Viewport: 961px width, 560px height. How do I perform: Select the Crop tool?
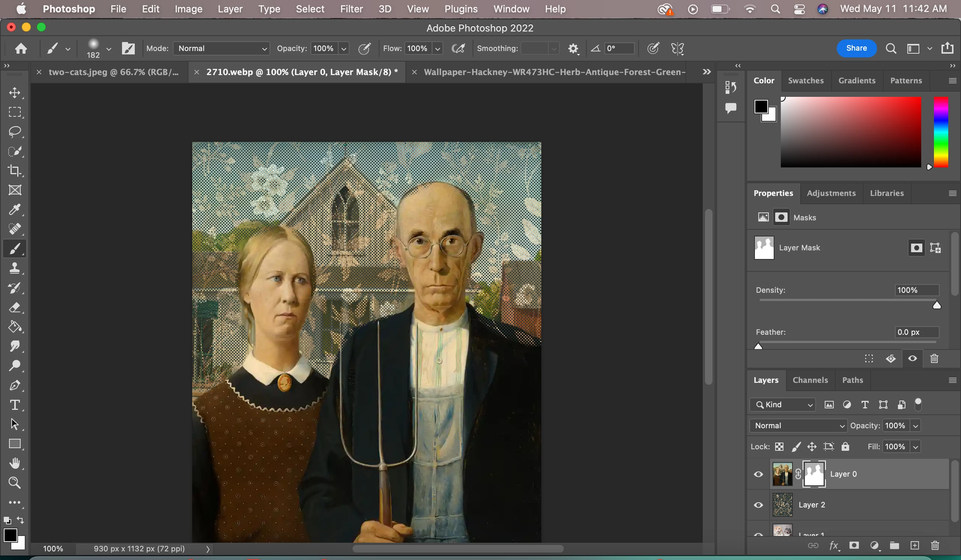point(15,170)
